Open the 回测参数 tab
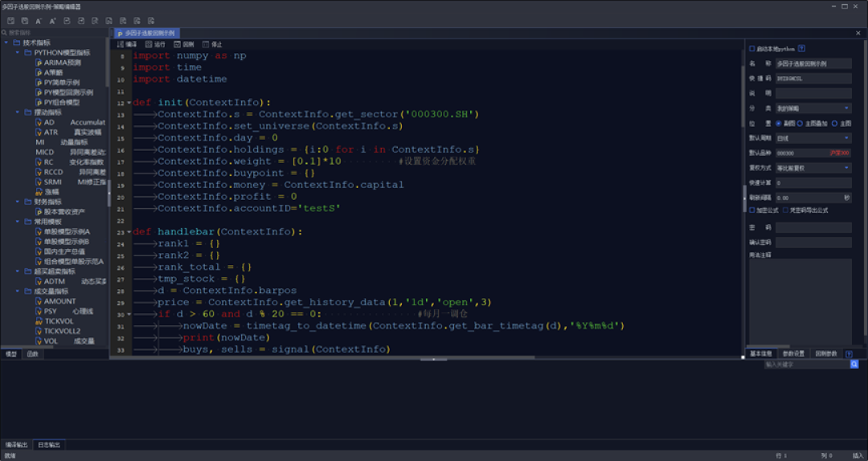Image resolution: width=868 pixels, height=461 pixels. click(x=826, y=353)
